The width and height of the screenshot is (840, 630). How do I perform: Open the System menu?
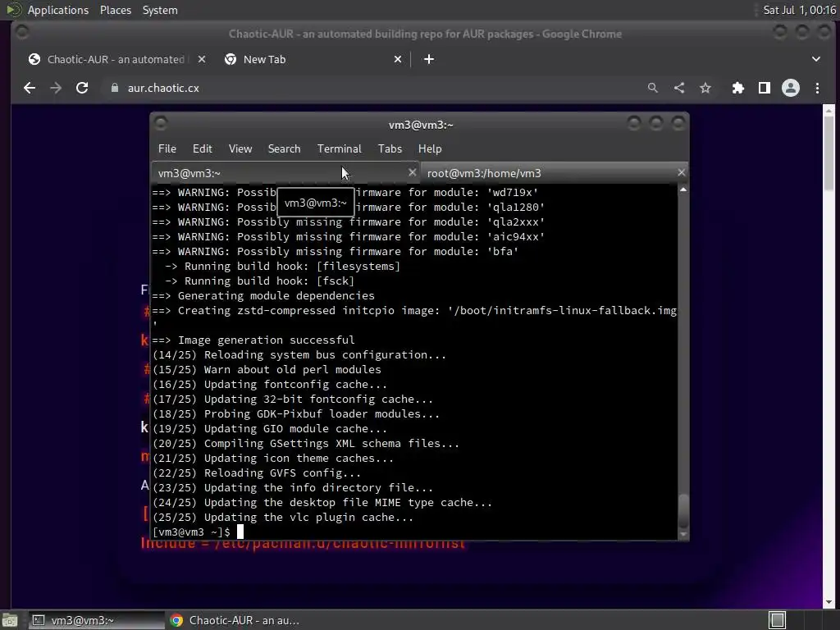[160, 10]
